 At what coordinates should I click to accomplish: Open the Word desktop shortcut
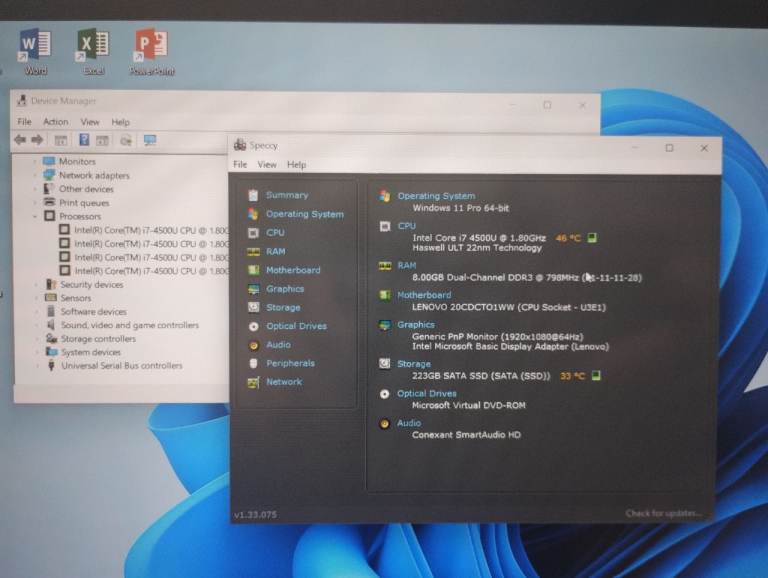pos(35,51)
